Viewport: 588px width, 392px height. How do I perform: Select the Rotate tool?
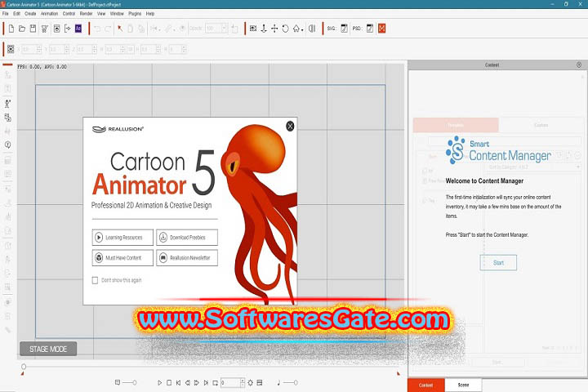[285, 29]
